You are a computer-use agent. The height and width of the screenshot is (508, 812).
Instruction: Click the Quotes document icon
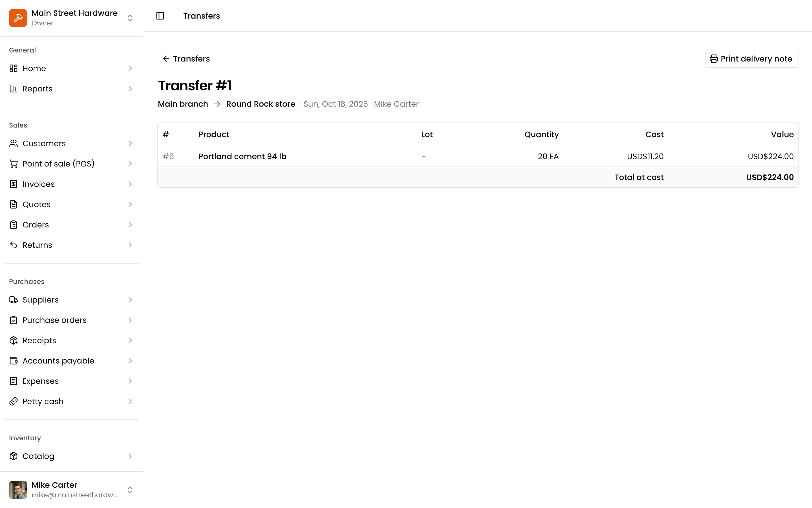[14, 204]
